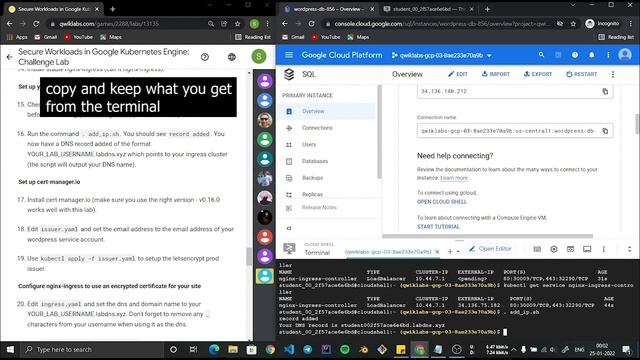
Task: Close the Cloud Shell terminal session tab
Action: (x=437, y=252)
